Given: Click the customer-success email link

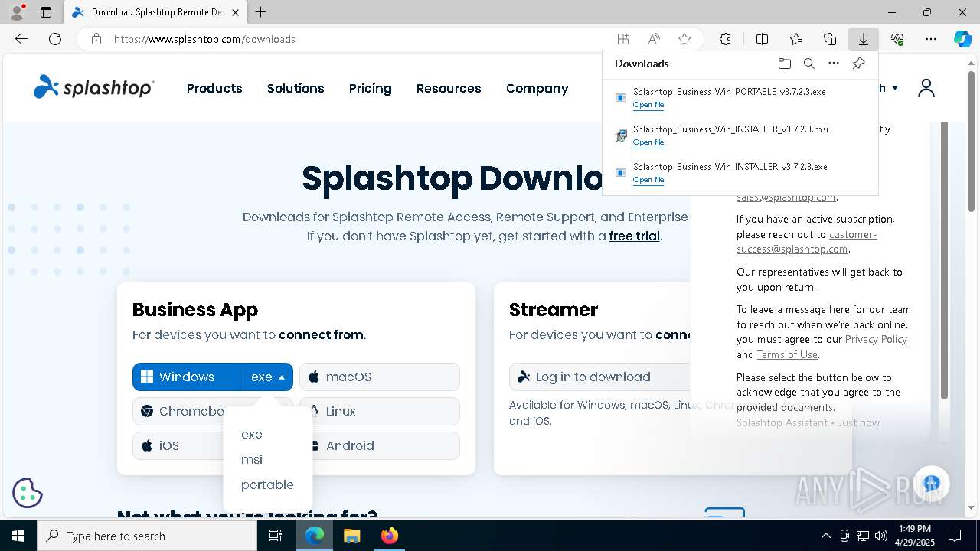Looking at the screenshot, I should click(806, 242).
